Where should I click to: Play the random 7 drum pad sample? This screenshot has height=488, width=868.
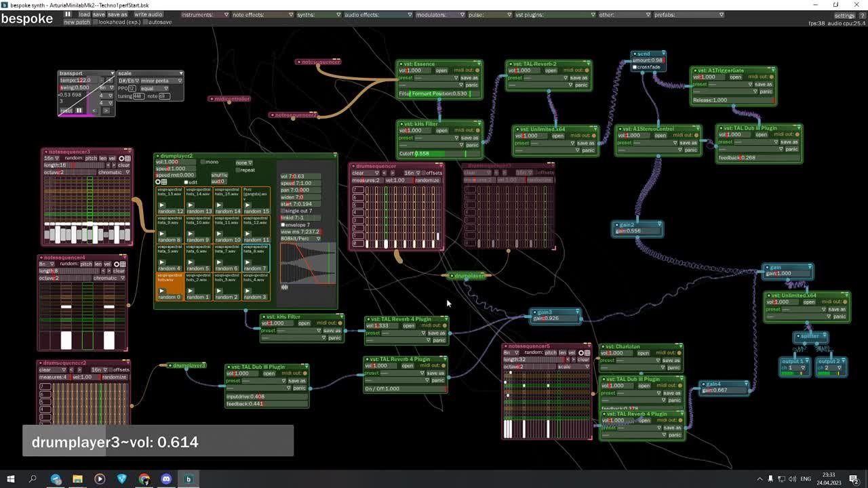[x=247, y=262]
